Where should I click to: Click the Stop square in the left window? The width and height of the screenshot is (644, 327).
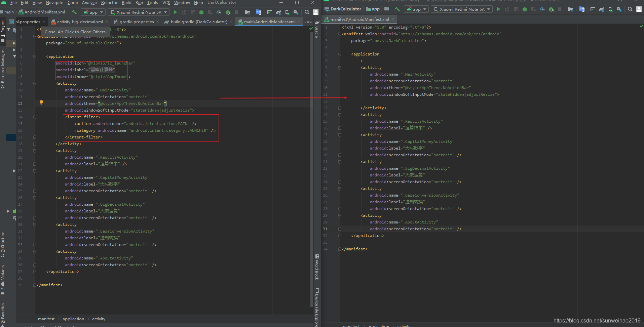coord(236,12)
